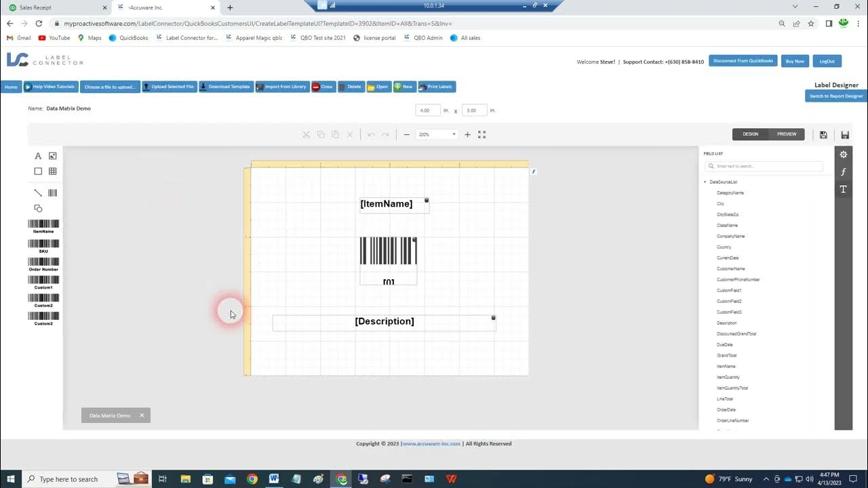Click the LogOut button
868x488 pixels.
click(827, 61)
